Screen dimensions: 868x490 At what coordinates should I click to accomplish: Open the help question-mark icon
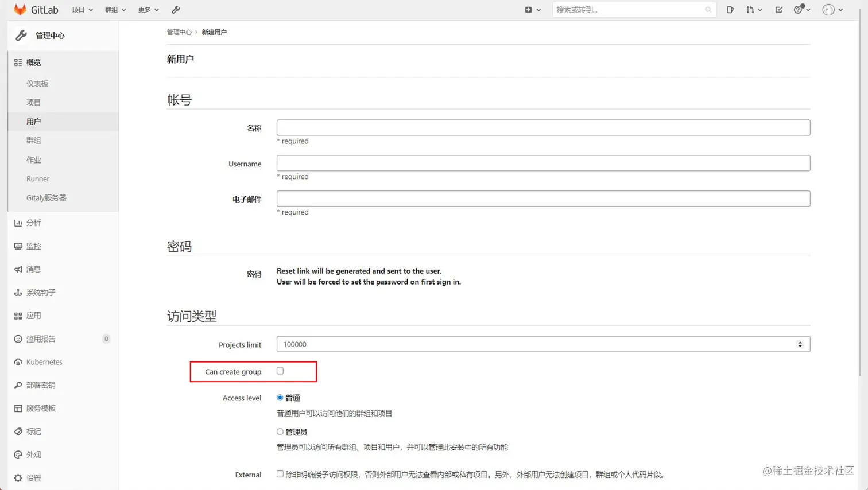tap(798, 10)
